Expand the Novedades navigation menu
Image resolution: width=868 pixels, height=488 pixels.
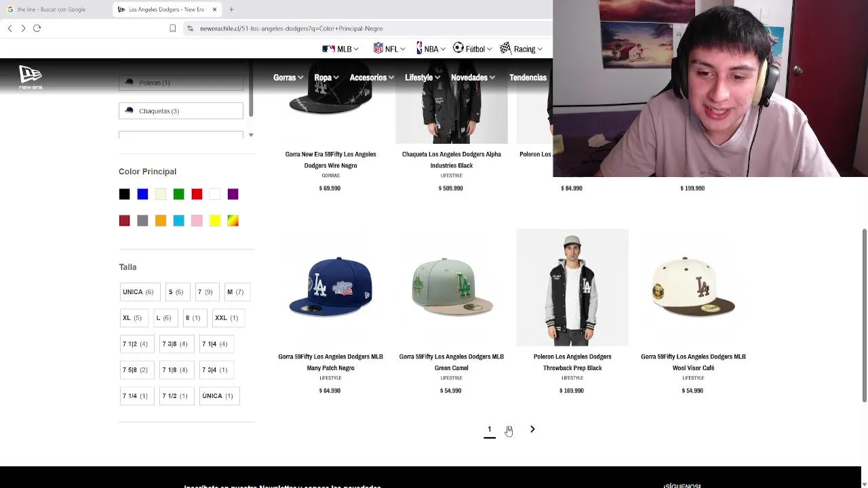click(x=473, y=77)
